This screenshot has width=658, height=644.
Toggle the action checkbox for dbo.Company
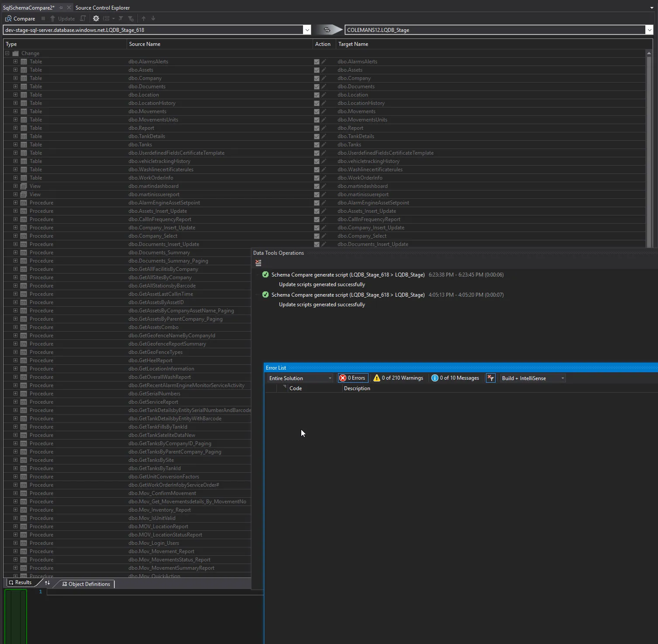click(x=317, y=78)
